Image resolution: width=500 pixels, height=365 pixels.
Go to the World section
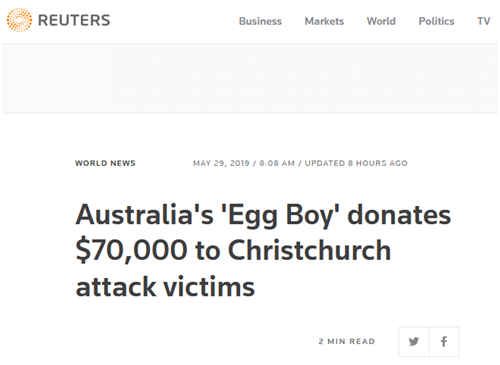point(381,21)
